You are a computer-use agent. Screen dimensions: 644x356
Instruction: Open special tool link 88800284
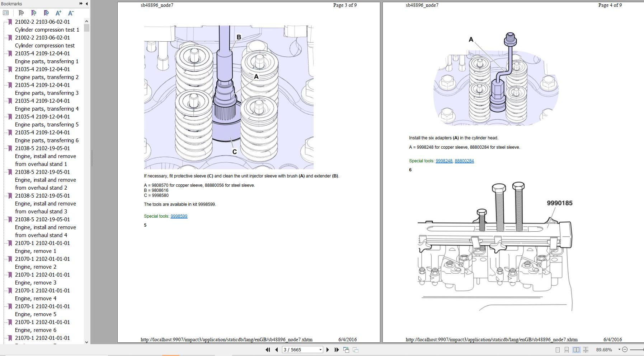[x=464, y=161]
